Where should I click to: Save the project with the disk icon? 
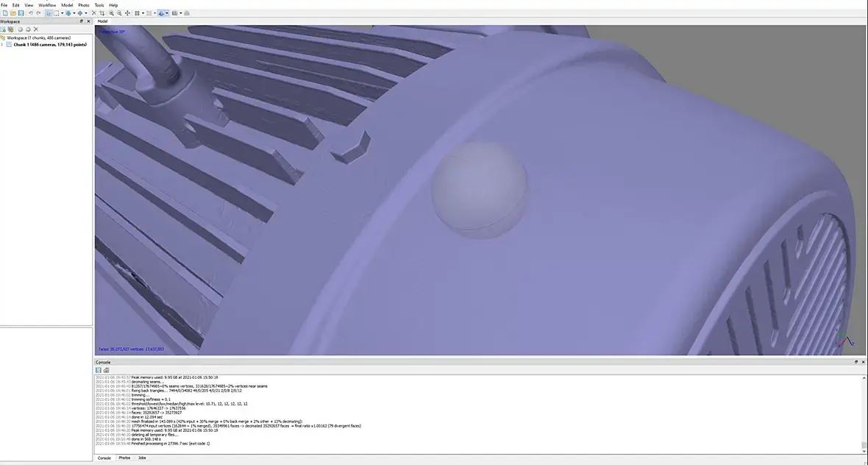coord(21,13)
